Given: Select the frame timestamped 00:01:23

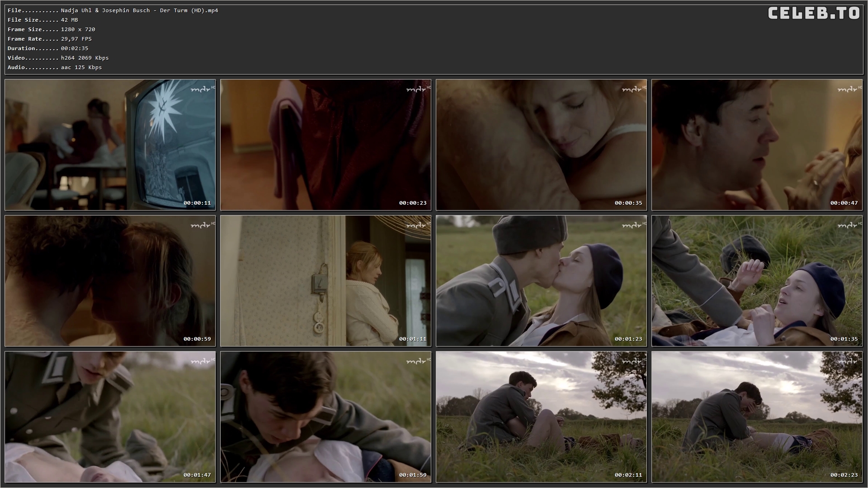Looking at the screenshot, I should pos(541,281).
